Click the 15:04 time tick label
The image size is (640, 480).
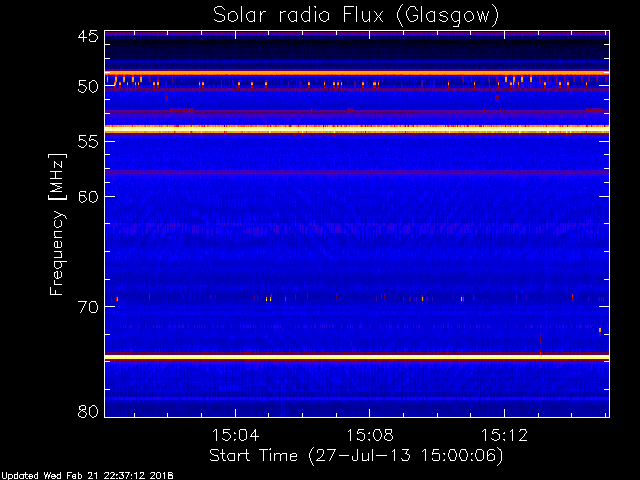pyautogui.click(x=236, y=435)
